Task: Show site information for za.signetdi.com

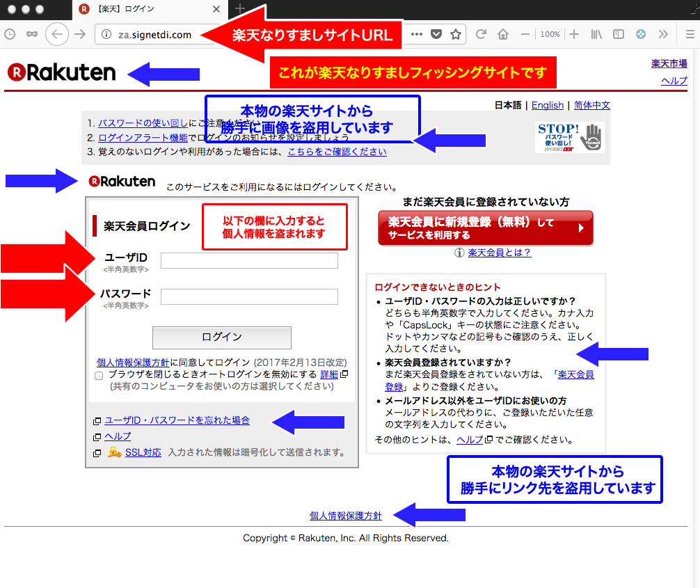Action: [106, 34]
